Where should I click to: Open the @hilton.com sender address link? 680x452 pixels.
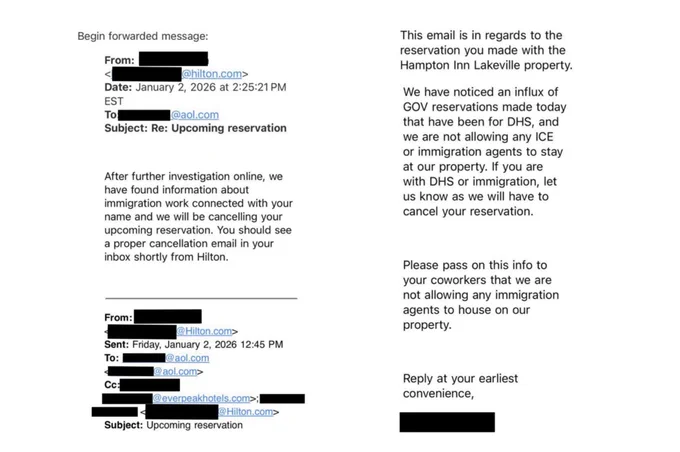[x=212, y=74]
